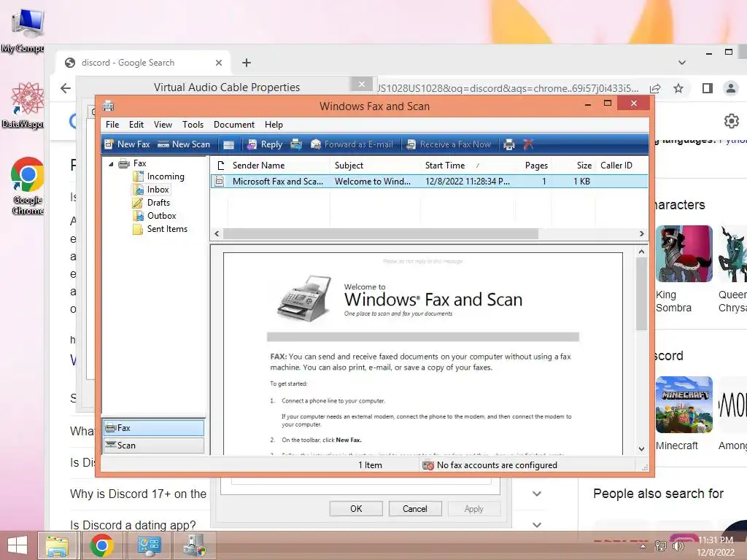This screenshot has height=560, width=747.
Task: Open new tab in Chrome
Action: click(x=247, y=63)
